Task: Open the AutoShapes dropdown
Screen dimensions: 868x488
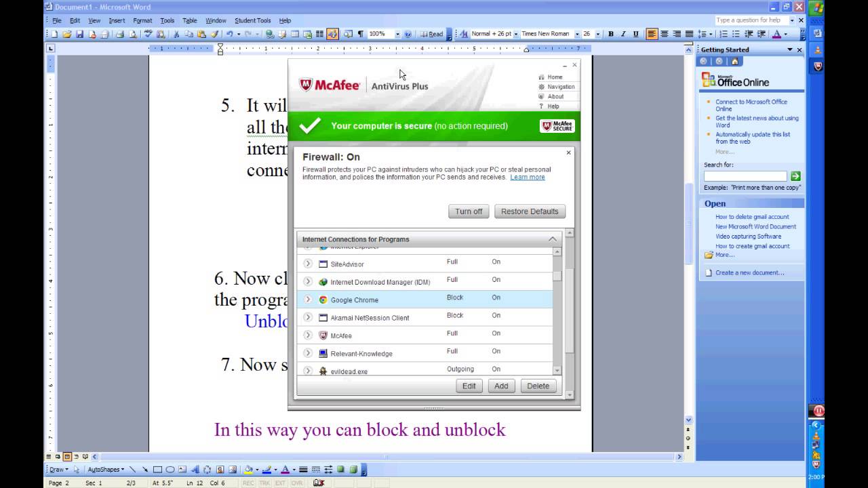Action: [x=106, y=470]
